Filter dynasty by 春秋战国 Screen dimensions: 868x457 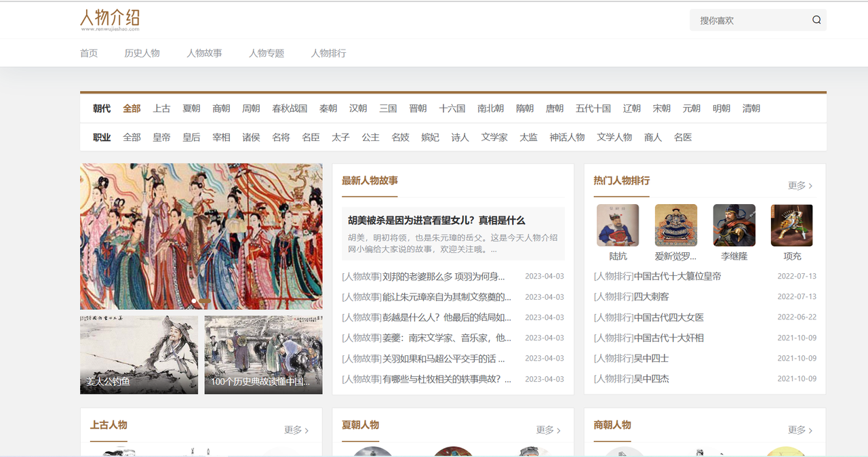(x=290, y=108)
